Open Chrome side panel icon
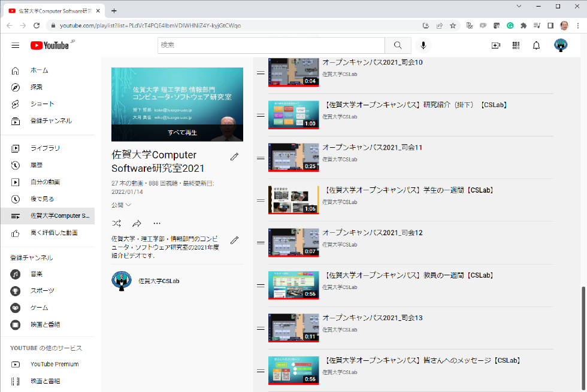 tap(550, 25)
